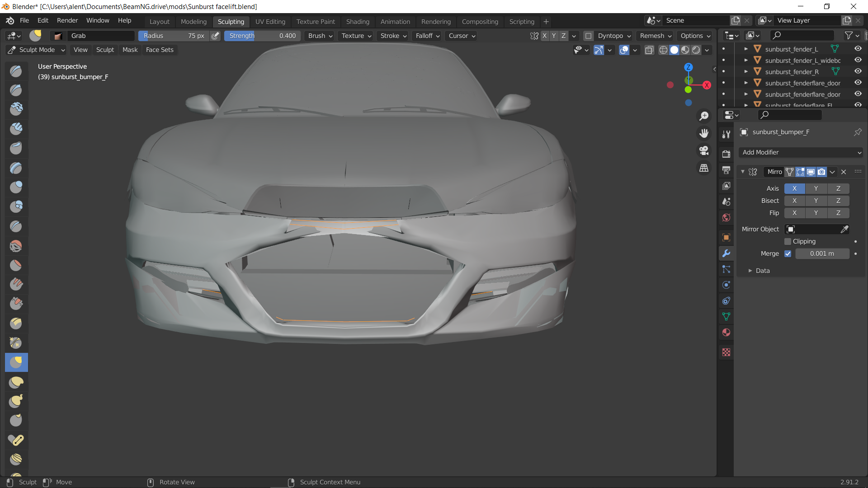The height and width of the screenshot is (488, 868).
Task: Open the Options dropdown
Action: tap(695, 36)
